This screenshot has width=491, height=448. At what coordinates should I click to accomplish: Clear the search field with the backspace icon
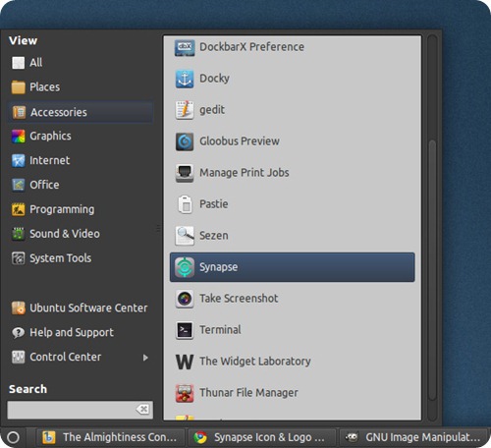pyautogui.click(x=142, y=410)
